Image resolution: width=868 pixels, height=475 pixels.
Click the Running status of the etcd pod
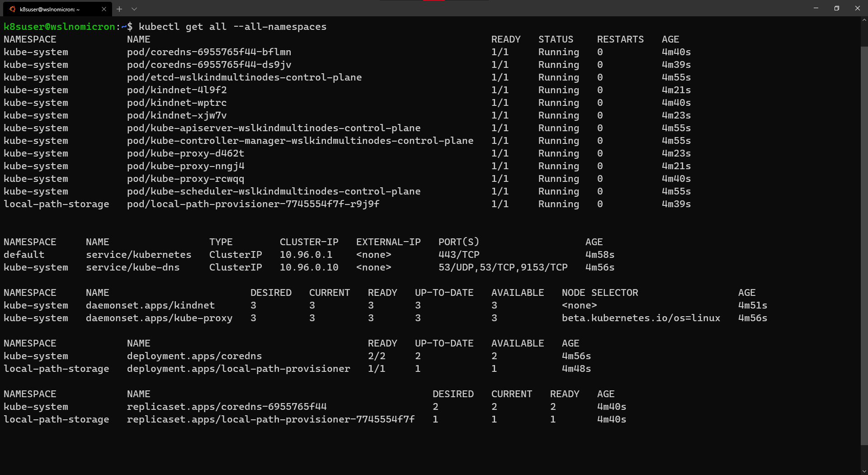(558, 77)
